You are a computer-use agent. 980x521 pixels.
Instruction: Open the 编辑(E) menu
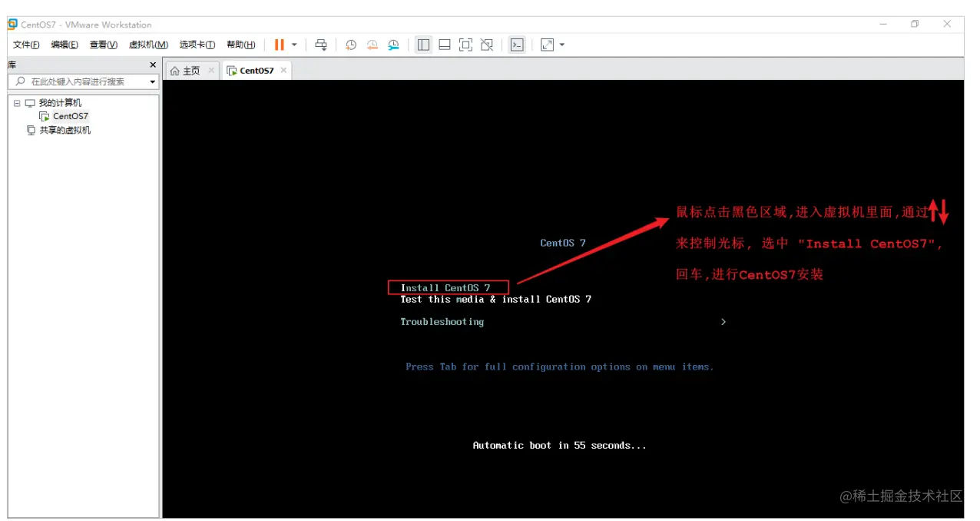65,45
